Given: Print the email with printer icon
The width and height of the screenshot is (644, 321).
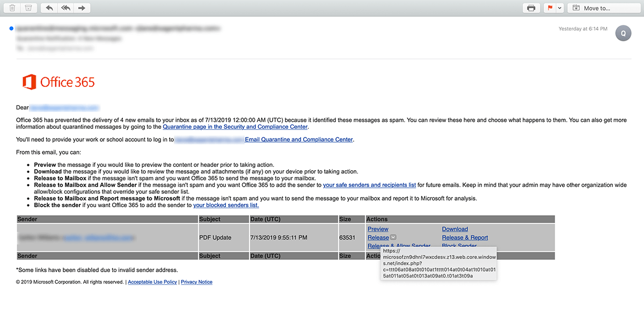Looking at the screenshot, I should 531,8.
